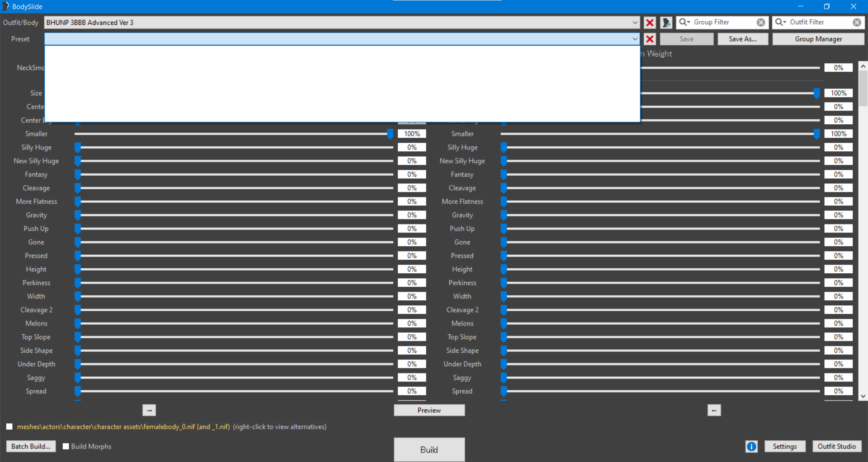Click left Cleavage percentage field

point(412,188)
